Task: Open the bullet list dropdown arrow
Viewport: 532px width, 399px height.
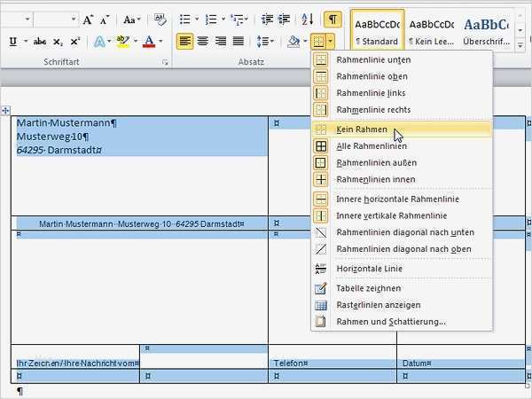Action: 197,20
